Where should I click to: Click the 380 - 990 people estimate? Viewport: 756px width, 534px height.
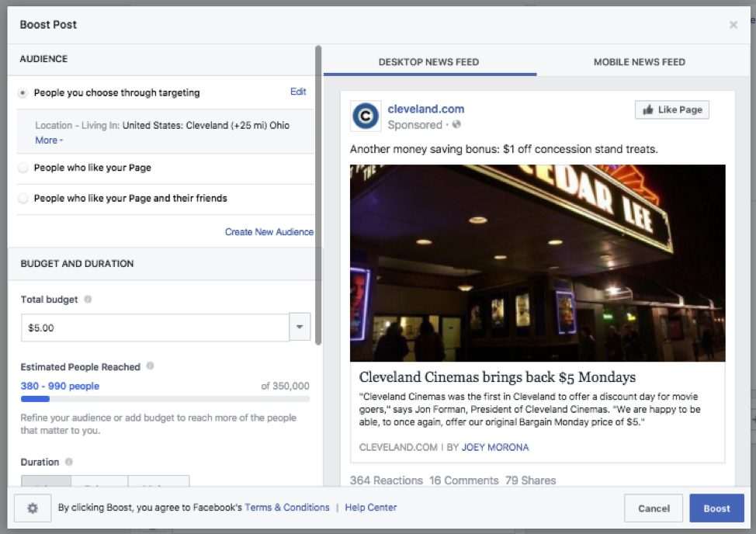[x=60, y=386]
